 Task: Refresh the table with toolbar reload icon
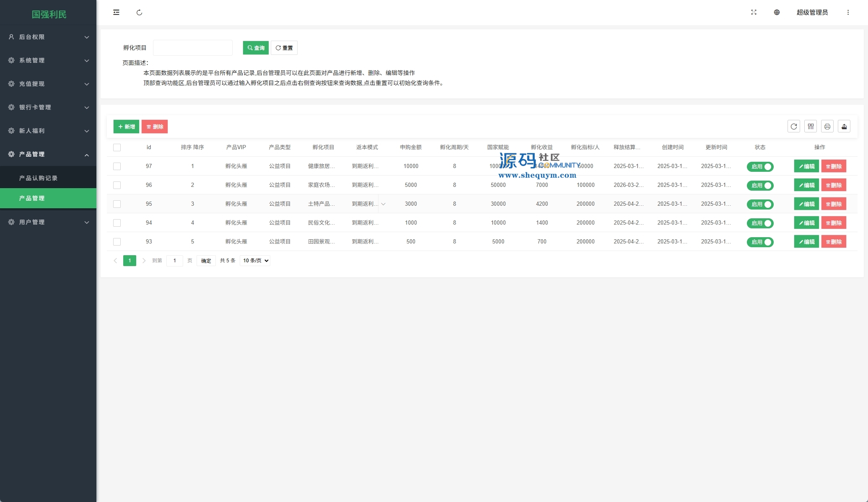[x=794, y=127]
